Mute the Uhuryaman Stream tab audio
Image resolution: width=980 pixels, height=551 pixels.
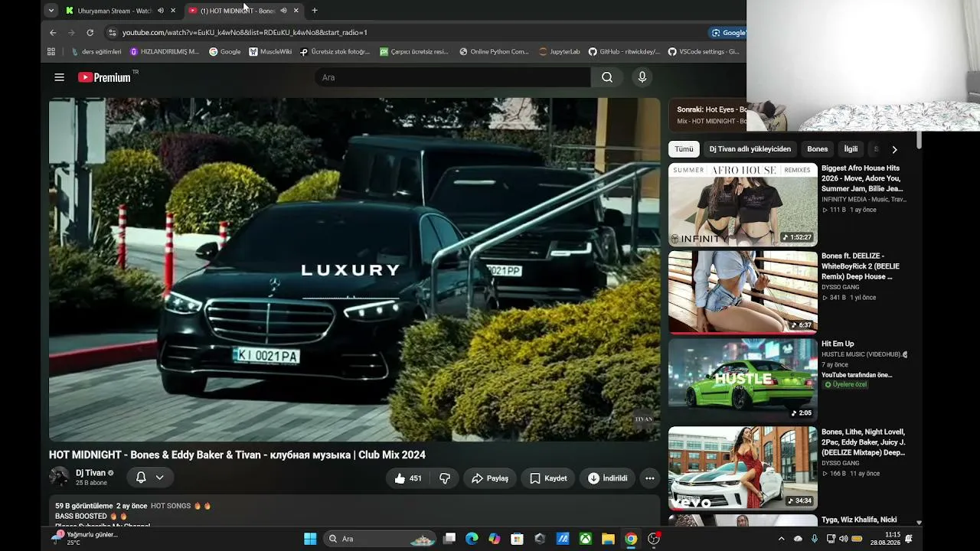click(161, 11)
